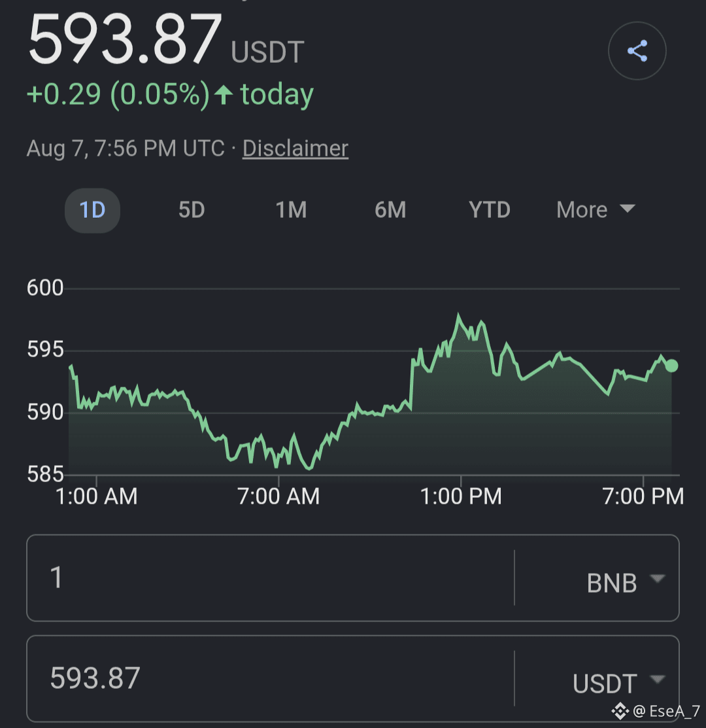Select the 1D time range tab
This screenshot has width=706, height=728.
(x=92, y=211)
